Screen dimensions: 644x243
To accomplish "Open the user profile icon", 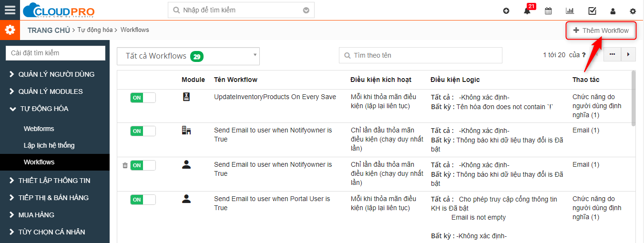I will 613,11.
